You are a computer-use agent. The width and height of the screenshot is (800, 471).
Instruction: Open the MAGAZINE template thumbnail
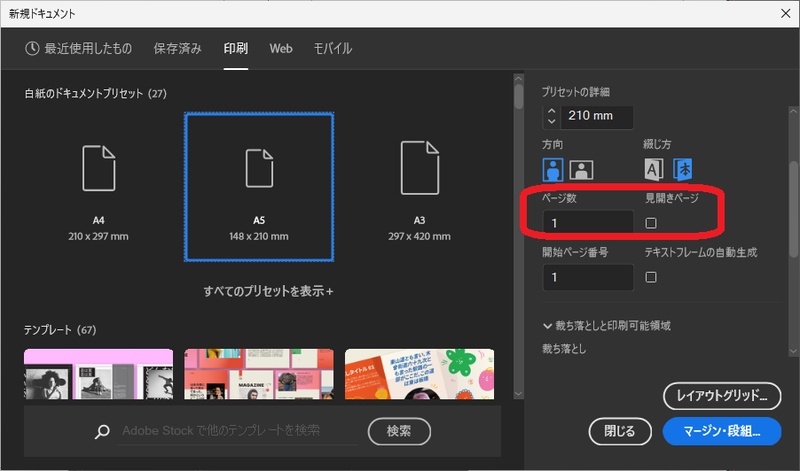pyautogui.click(x=259, y=374)
